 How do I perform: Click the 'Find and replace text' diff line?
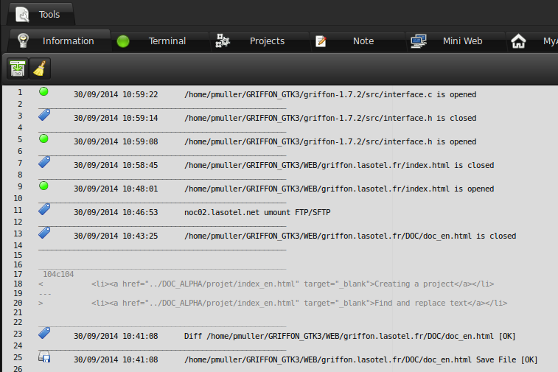pyautogui.click(x=299, y=303)
